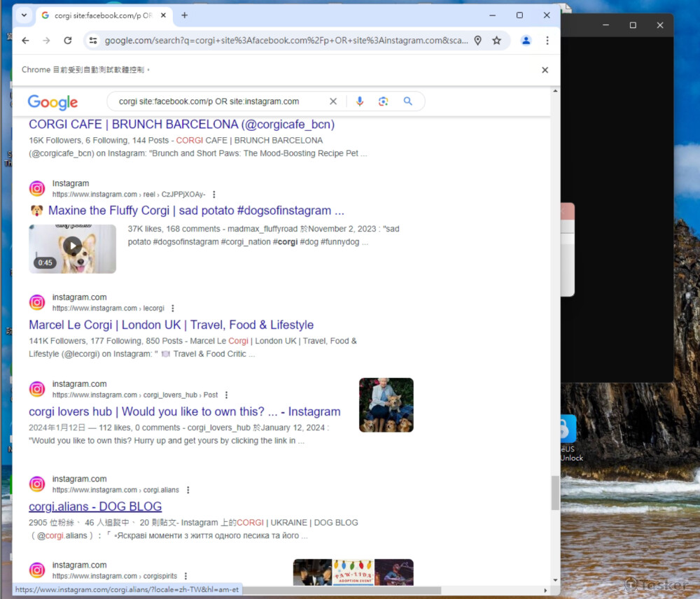View site information icon in address bar

point(93,41)
